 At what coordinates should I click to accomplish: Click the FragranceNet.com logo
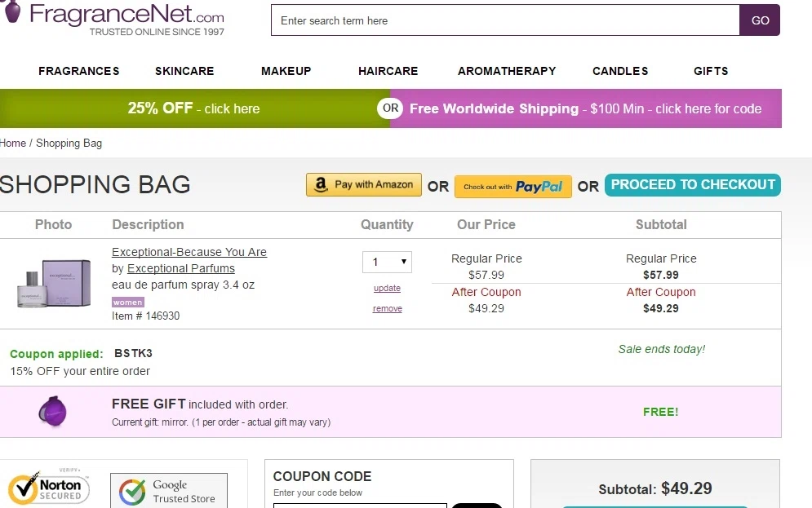114,19
